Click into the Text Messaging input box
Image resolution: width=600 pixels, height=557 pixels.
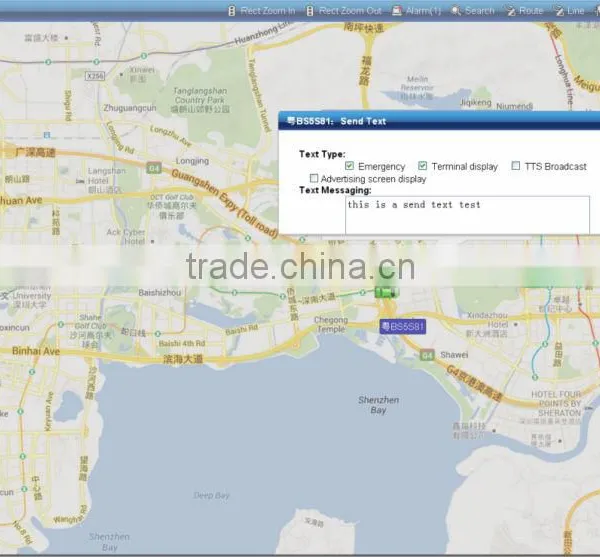coord(467,214)
